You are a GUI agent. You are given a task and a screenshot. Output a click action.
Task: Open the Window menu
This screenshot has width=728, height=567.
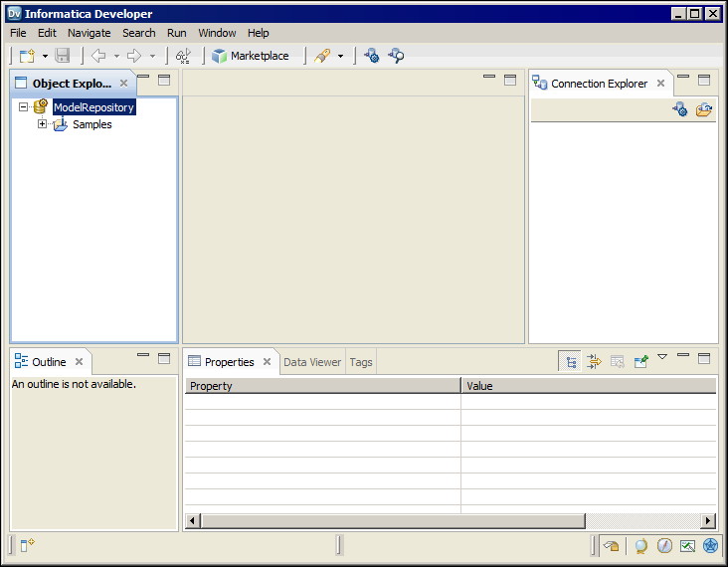coord(217,33)
